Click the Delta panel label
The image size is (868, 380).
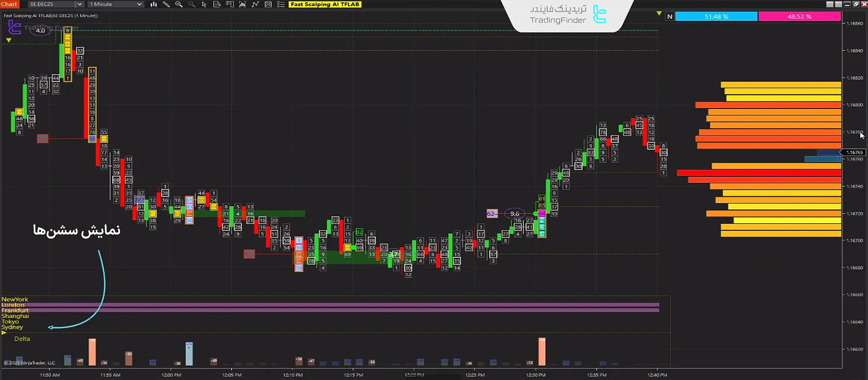[22, 339]
